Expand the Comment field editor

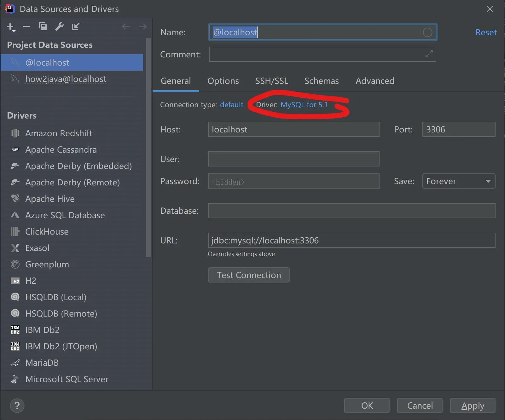point(429,54)
